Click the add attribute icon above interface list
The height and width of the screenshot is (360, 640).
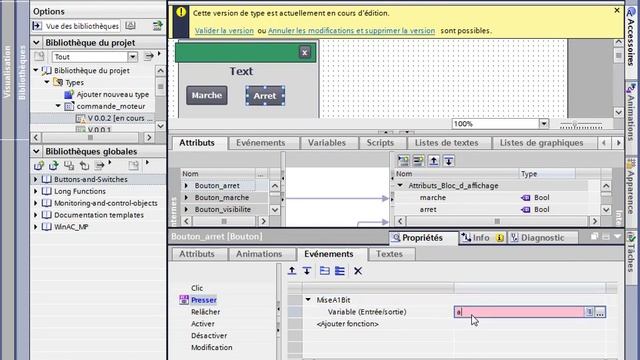pos(418,161)
